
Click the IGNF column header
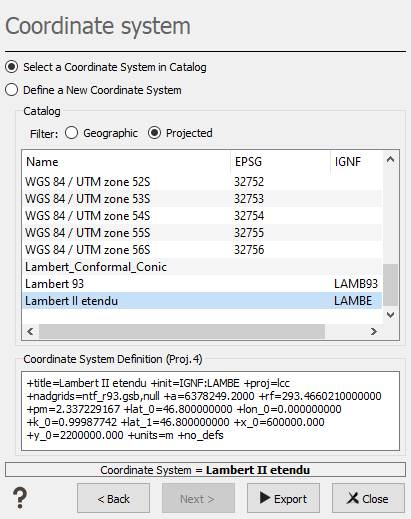(x=356, y=162)
